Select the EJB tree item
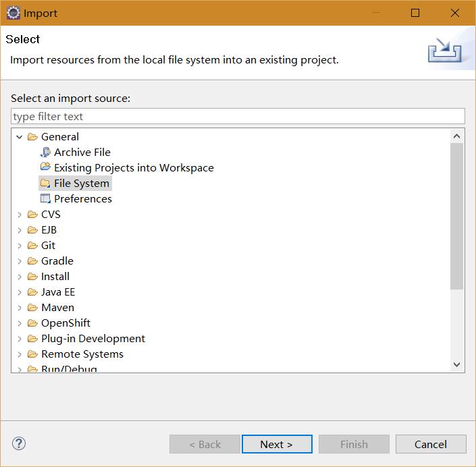This screenshot has height=467, width=476. click(49, 230)
